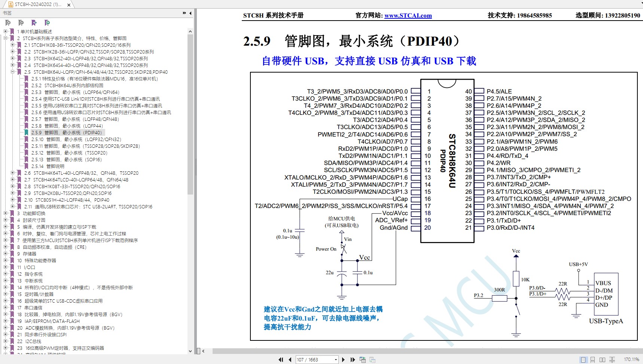Click pin label P4.5/ALE in the diagram
Viewport: 643px width, 364px height.
click(499, 91)
